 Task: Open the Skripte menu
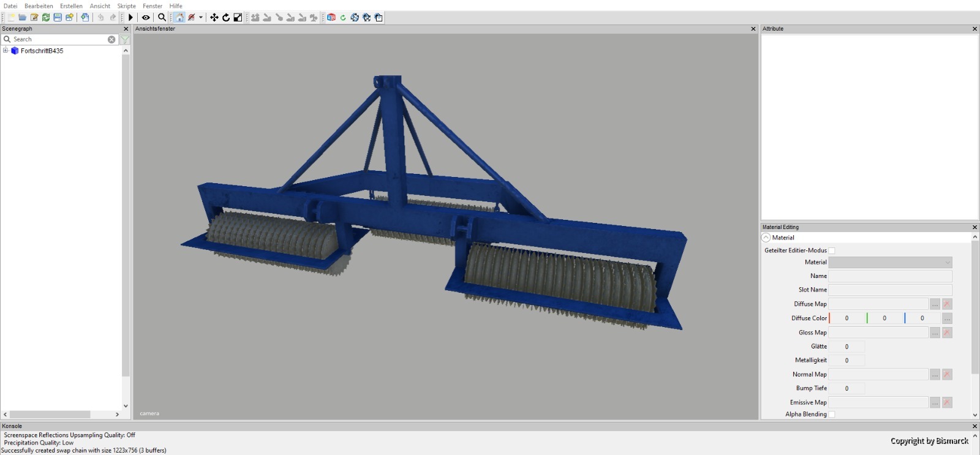point(127,6)
